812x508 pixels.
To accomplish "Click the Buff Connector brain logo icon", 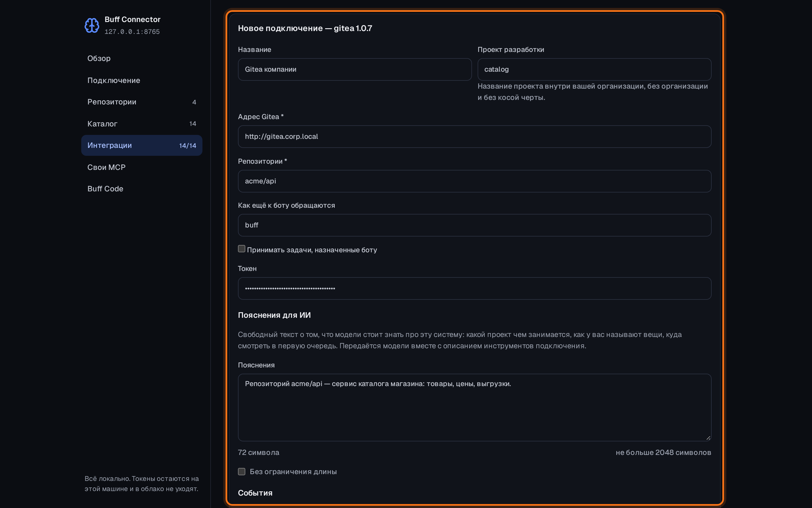I will click(x=92, y=25).
